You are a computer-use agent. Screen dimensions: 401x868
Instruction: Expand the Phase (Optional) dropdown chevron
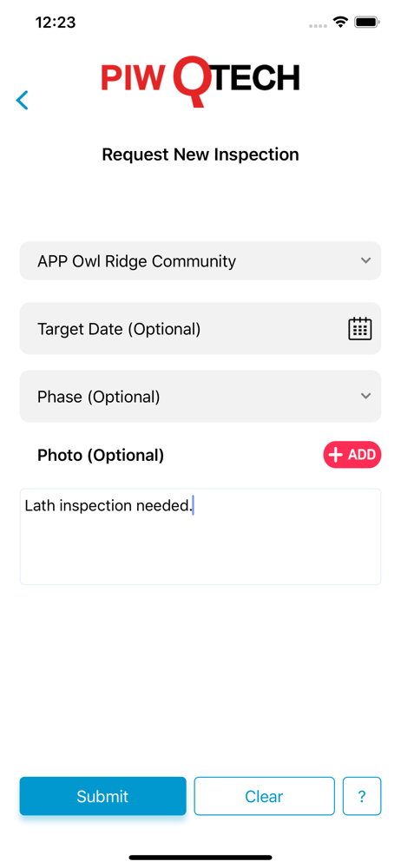(x=365, y=396)
